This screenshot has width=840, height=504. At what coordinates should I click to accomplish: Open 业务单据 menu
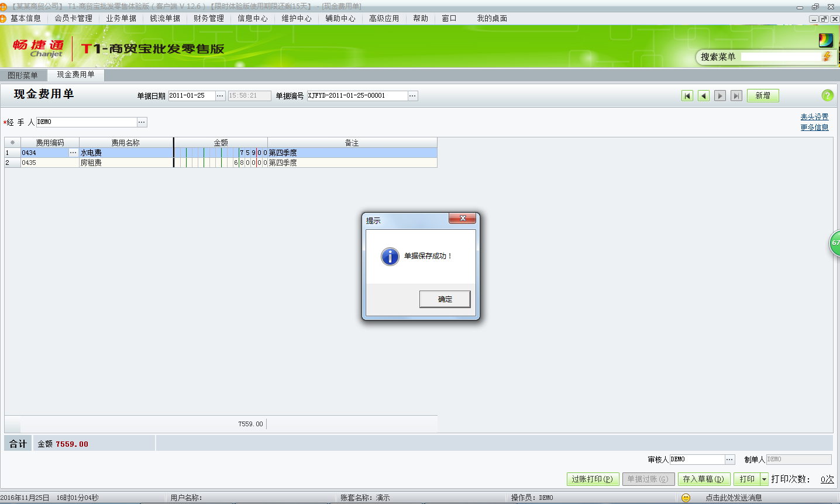pyautogui.click(x=121, y=18)
